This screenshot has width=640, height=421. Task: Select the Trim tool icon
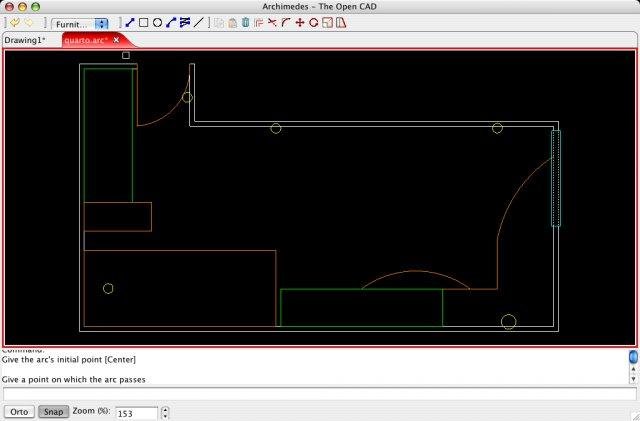tap(272, 22)
